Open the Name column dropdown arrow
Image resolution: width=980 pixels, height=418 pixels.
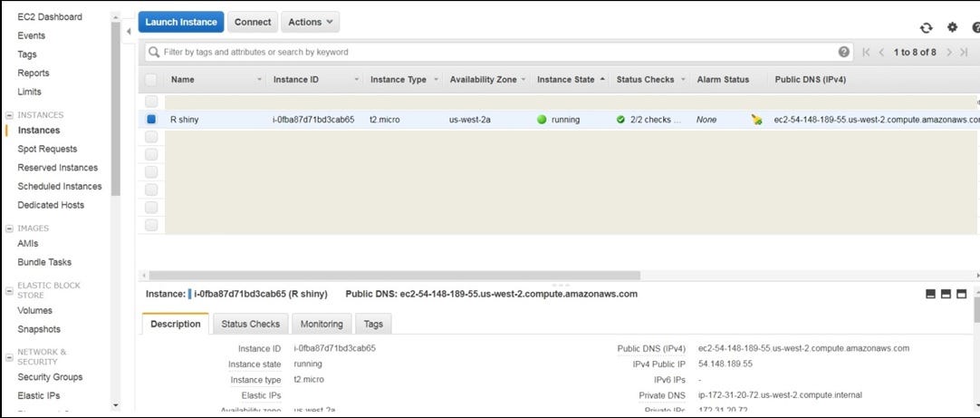tap(259, 80)
